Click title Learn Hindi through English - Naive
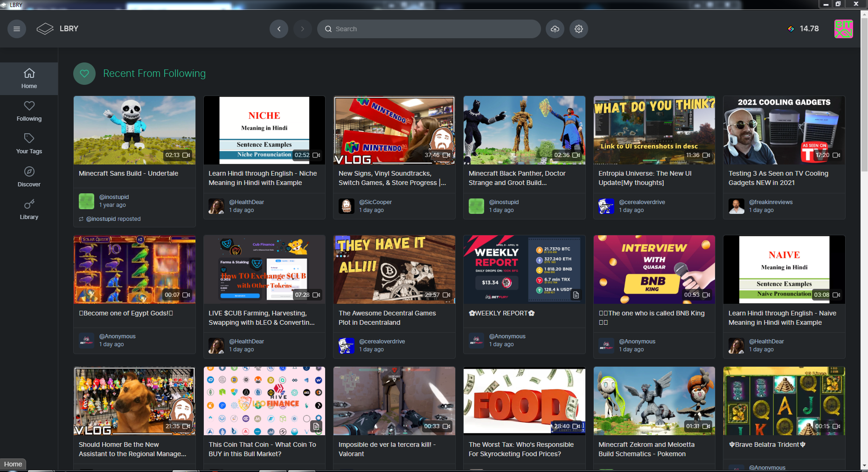This screenshot has height=472, width=868. [x=782, y=318]
